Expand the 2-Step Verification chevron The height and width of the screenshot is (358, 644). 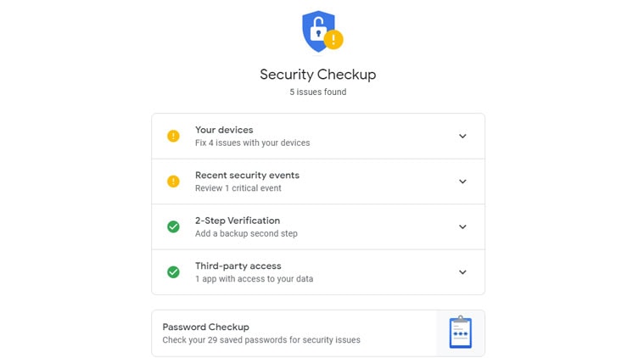462,227
